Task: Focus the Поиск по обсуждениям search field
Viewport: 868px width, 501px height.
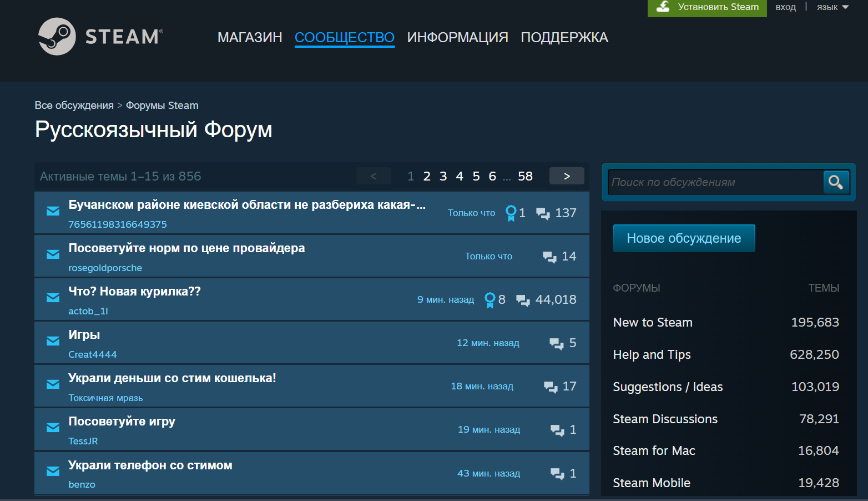Action: tap(716, 182)
